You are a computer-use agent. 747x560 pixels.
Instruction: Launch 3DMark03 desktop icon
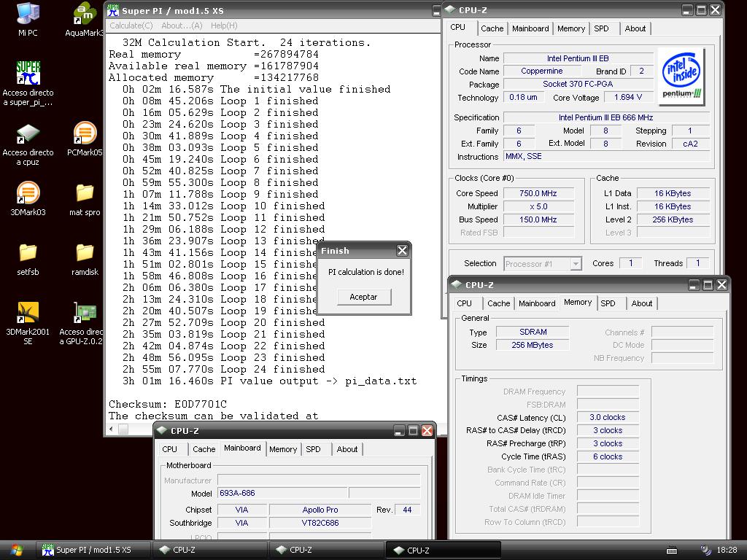(x=28, y=198)
